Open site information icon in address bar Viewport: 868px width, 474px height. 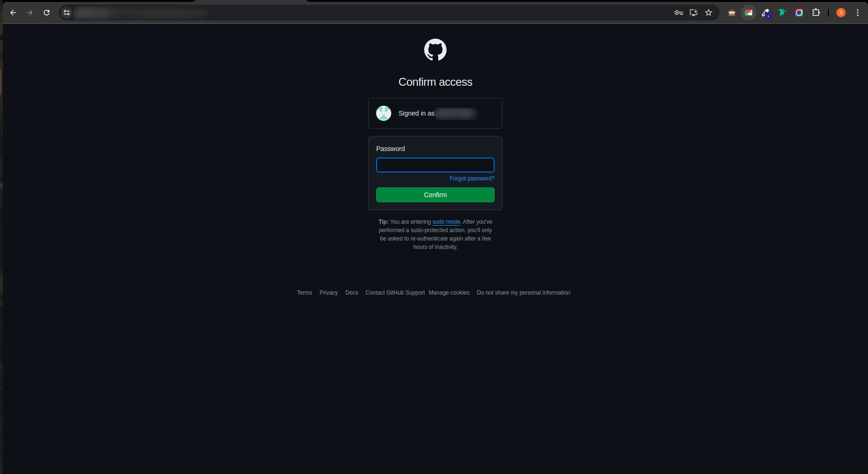[67, 13]
